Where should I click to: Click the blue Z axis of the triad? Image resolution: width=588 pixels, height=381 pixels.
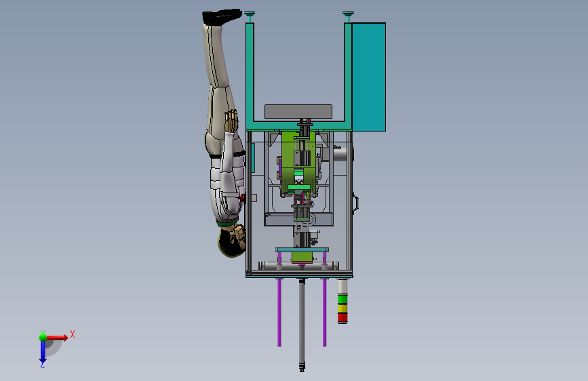click(x=43, y=352)
